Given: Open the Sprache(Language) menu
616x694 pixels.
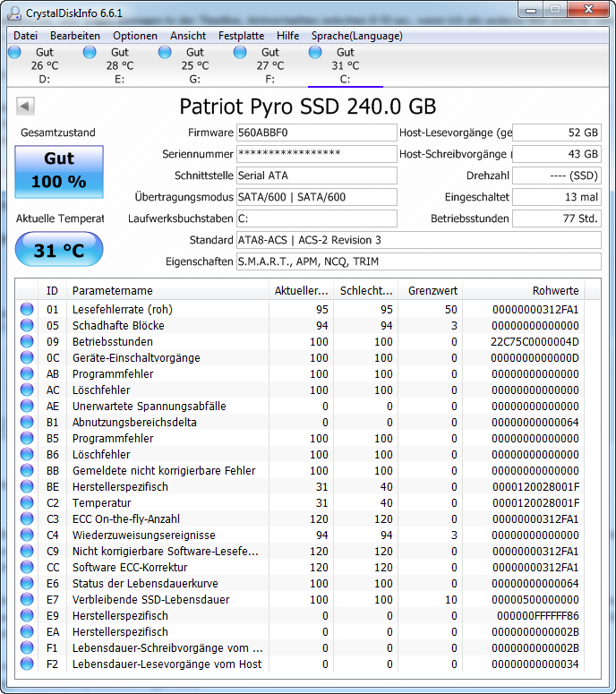Looking at the screenshot, I should click(356, 36).
